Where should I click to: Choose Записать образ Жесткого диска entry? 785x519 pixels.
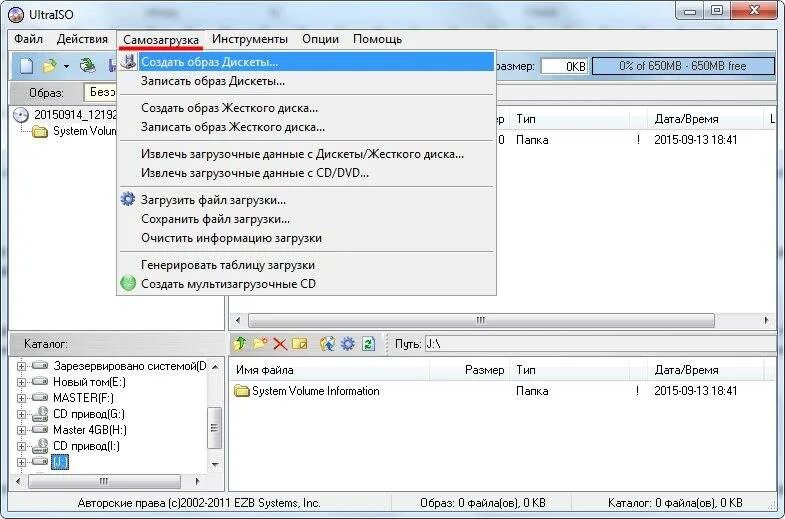coord(306,127)
